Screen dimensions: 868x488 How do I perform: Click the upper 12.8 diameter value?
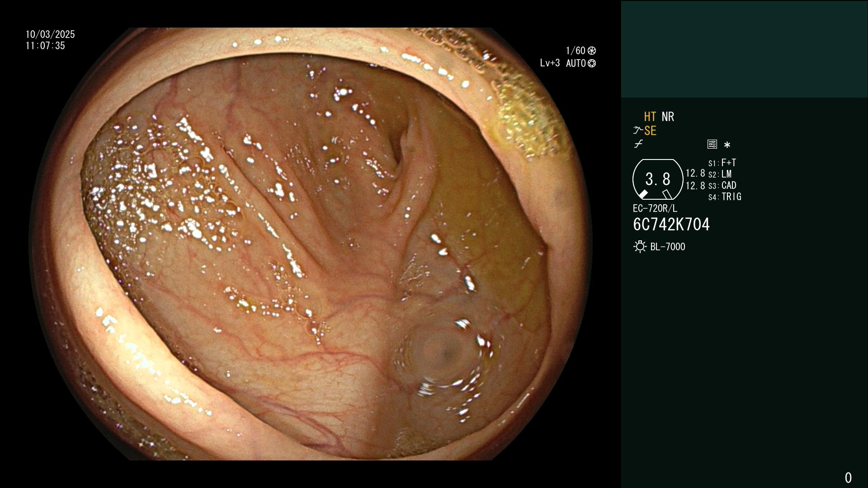pos(695,173)
